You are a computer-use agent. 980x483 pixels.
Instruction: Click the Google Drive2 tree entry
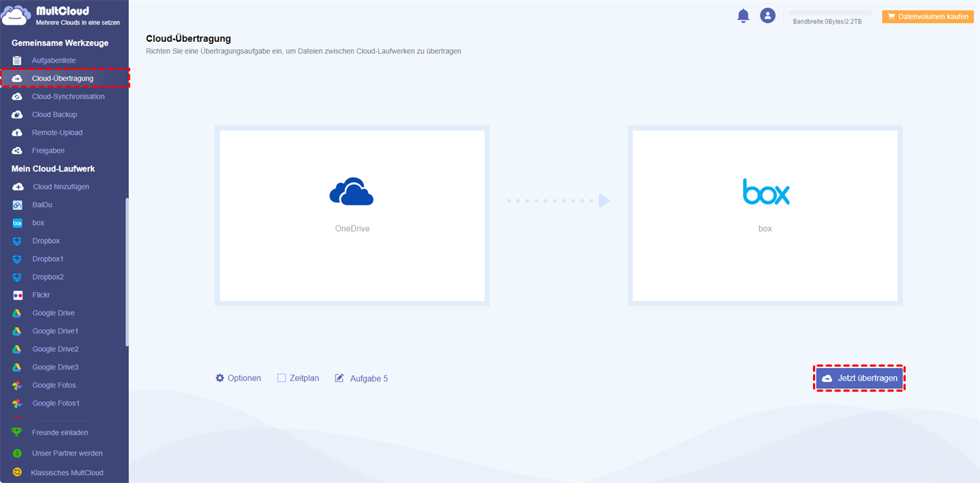55,349
